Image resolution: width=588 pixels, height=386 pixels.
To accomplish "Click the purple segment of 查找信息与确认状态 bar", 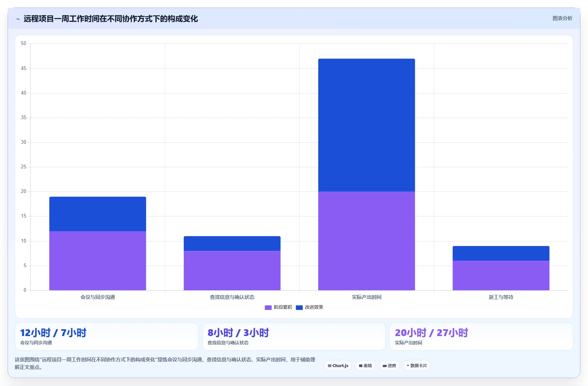I will pyautogui.click(x=232, y=271).
